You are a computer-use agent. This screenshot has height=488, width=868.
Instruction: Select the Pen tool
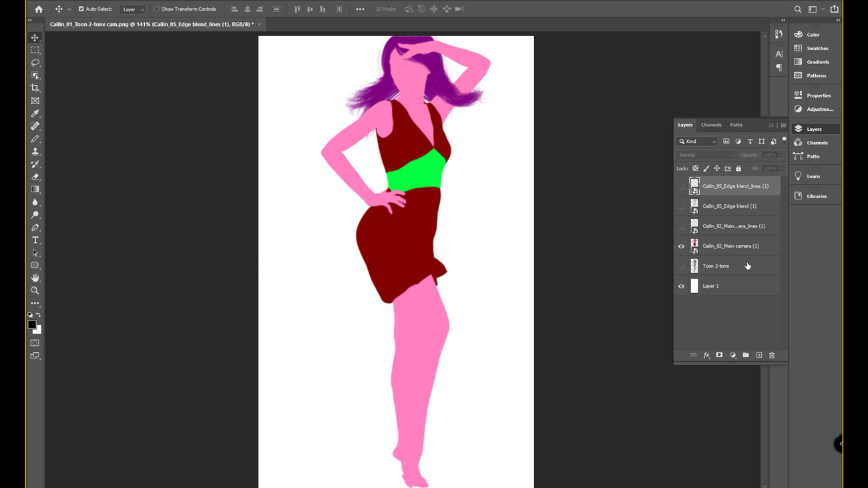pos(35,228)
